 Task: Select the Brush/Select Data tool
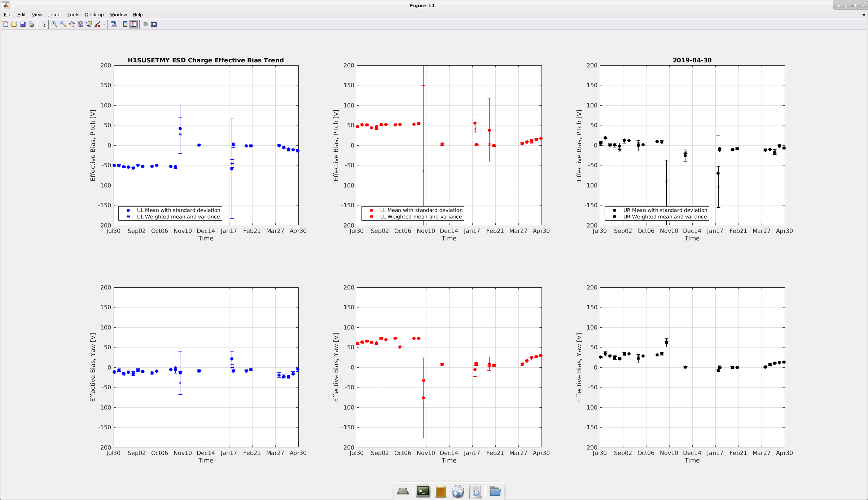97,25
